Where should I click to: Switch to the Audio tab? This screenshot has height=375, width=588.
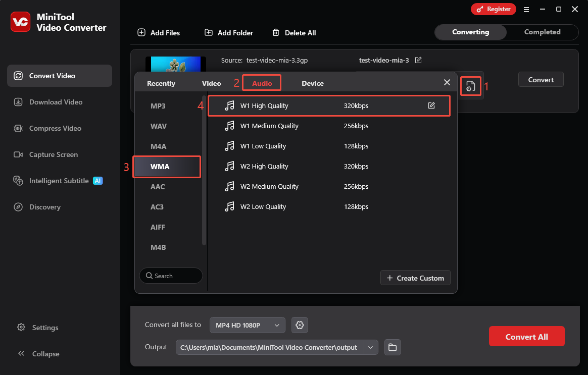coord(262,83)
